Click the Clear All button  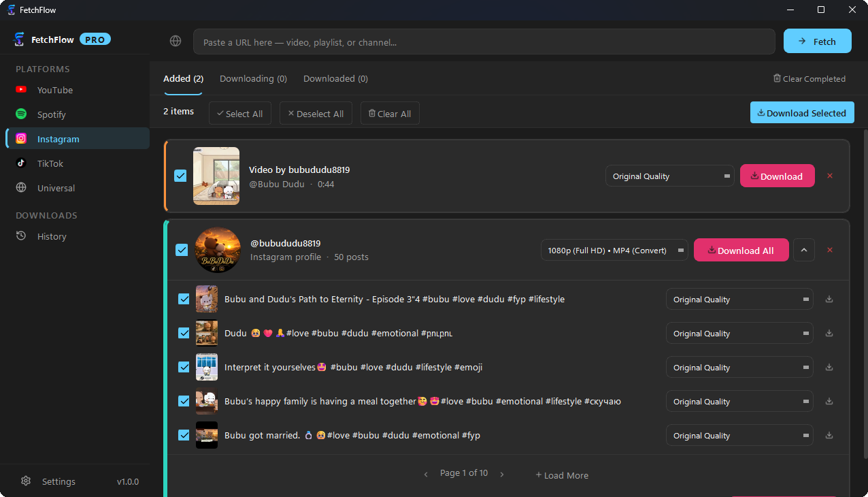[x=390, y=113]
